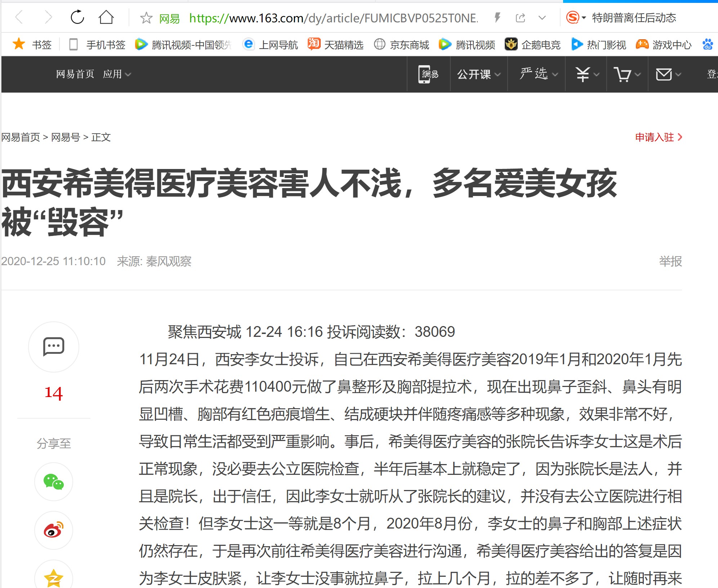Click 申请入驻 link

[x=659, y=137]
